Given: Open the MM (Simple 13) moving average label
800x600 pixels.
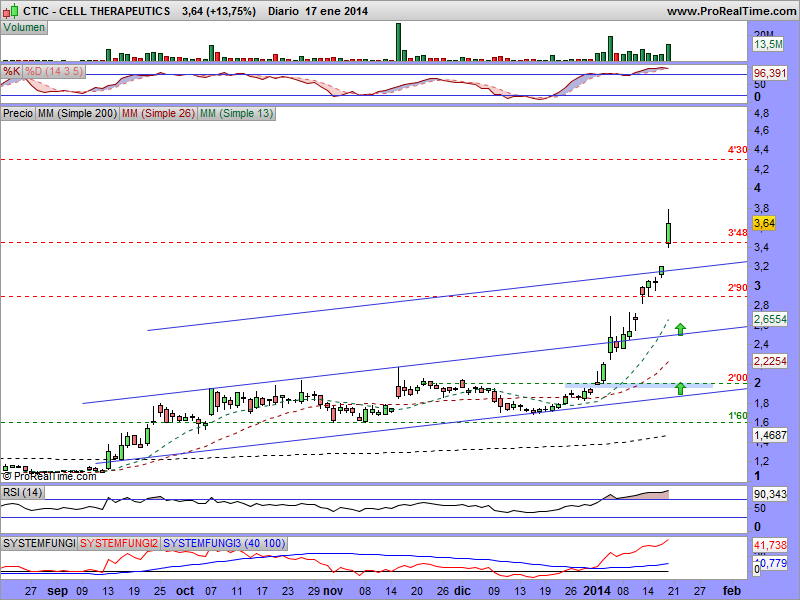Looking at the screenshot, I should click(236, 113).
